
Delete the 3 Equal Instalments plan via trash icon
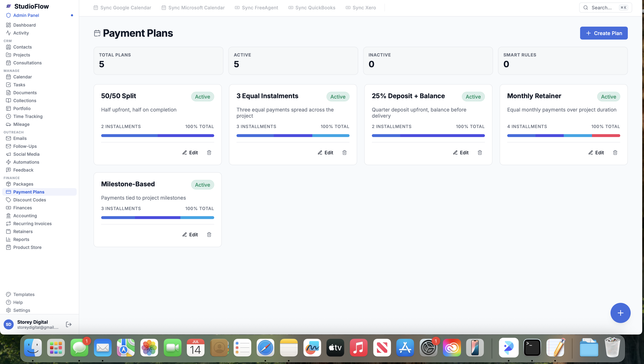[344, 153]
